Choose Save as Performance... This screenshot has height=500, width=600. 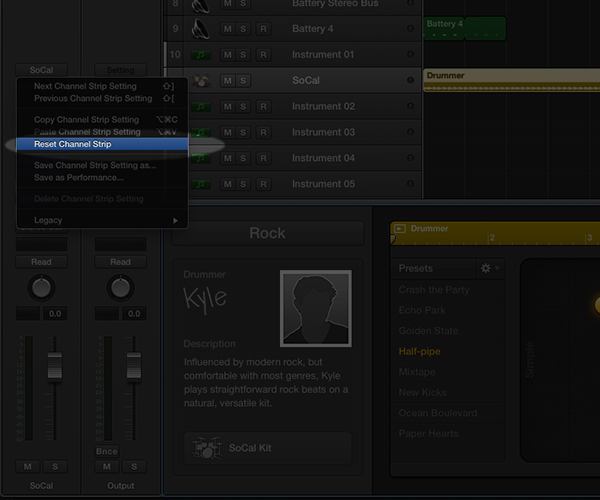click(x=102, y=178)
